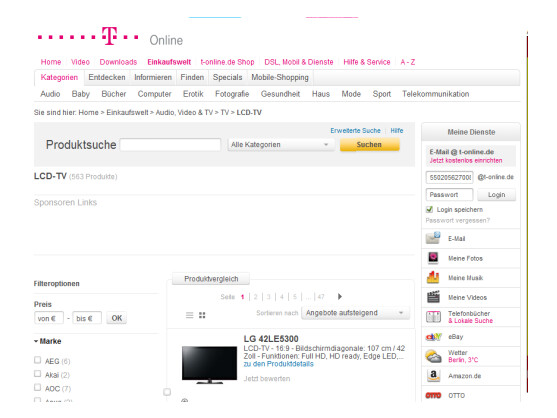
Task: Click the OK price filter button
Action: coord(117,318)
